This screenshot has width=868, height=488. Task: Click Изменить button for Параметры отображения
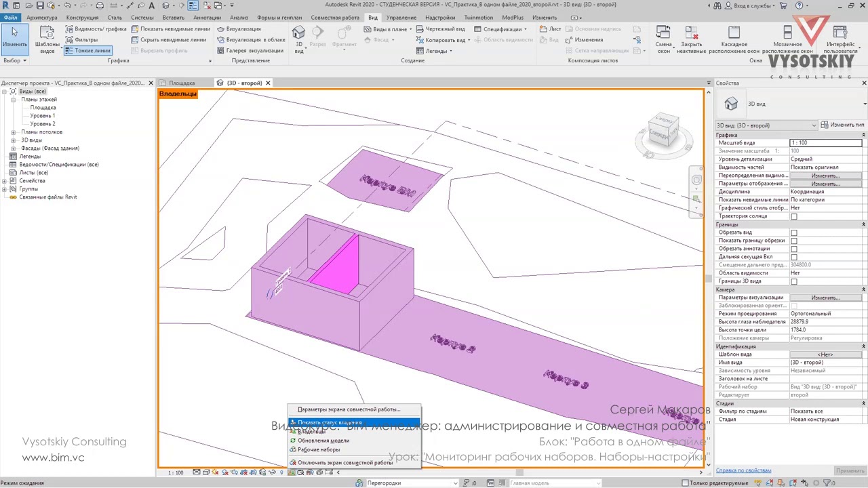tap(825, 184)
